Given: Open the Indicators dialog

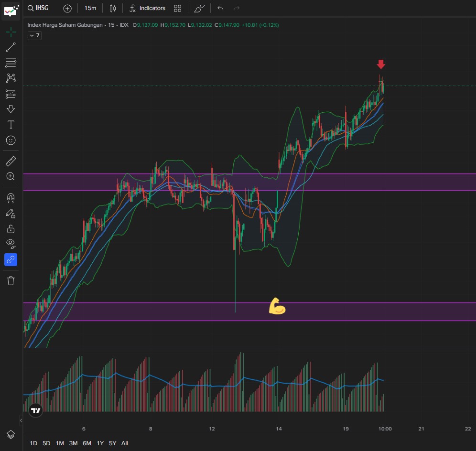Looking at the screenshot, I should (x=147, y=8).
